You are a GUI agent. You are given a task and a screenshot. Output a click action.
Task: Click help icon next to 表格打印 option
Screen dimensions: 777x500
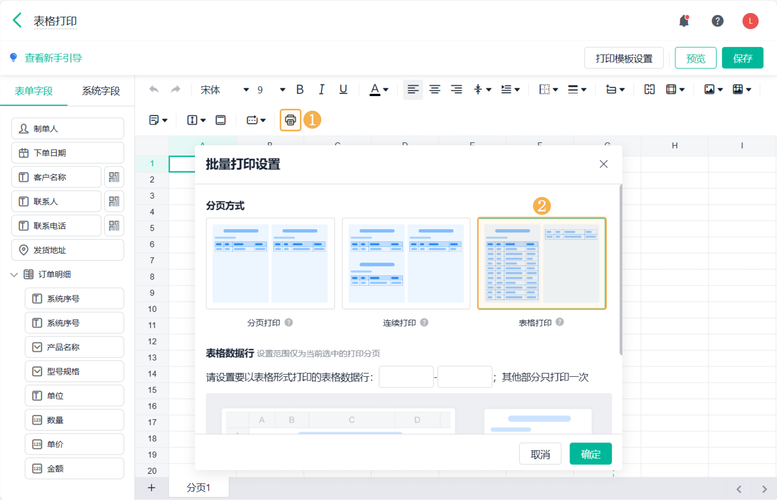coord(559,322)
